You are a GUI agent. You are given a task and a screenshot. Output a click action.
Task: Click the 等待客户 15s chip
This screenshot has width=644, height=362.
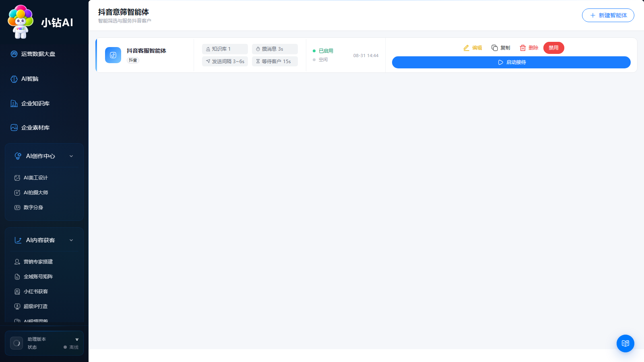tap(275, 62)
